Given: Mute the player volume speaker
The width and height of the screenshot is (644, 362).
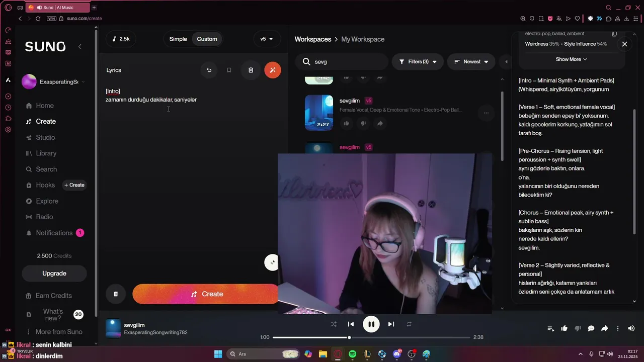Looking at the screenshot, I should click(631, 328).
